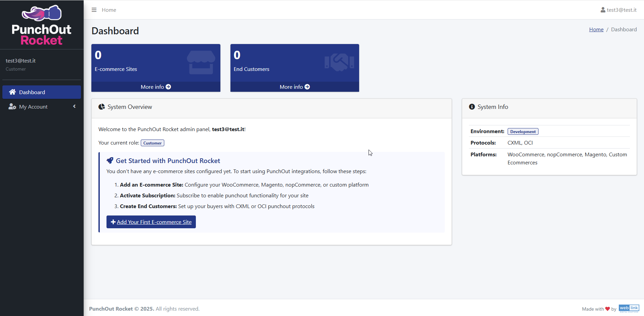Viewport: 644px width, 316px height.
Task: Open My Account sidebar menu item
Action: (x=33, y=107)
